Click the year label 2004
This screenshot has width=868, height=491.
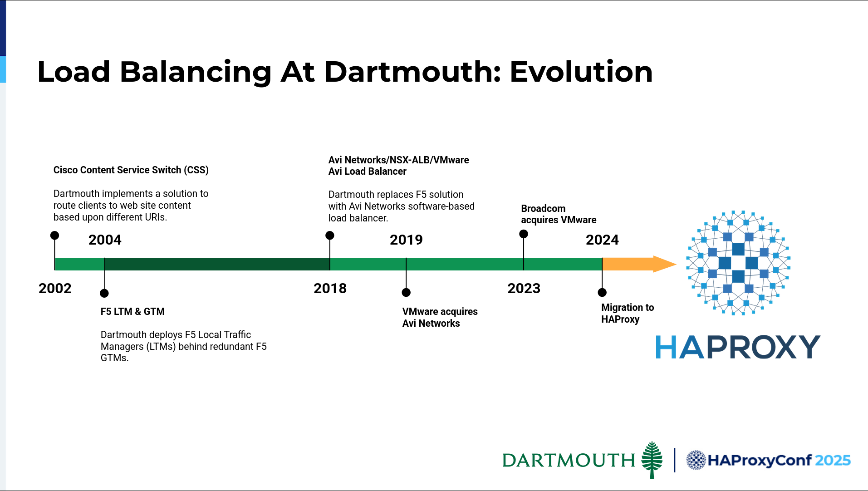105,240
